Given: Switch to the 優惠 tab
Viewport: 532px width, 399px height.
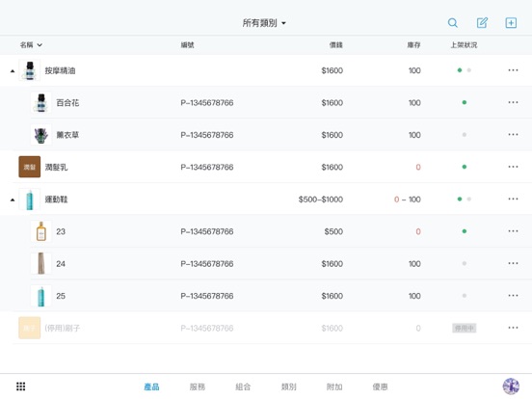Looking at the screenshot, I should pos(380,386).
